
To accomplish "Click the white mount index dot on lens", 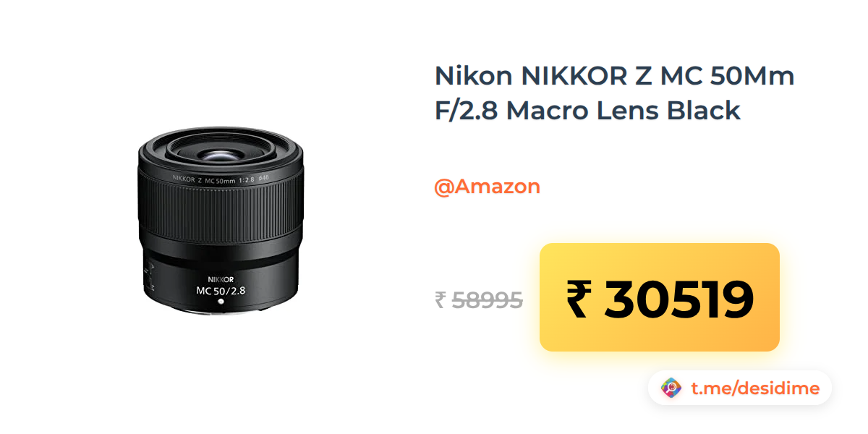I will tap(221, 301).
